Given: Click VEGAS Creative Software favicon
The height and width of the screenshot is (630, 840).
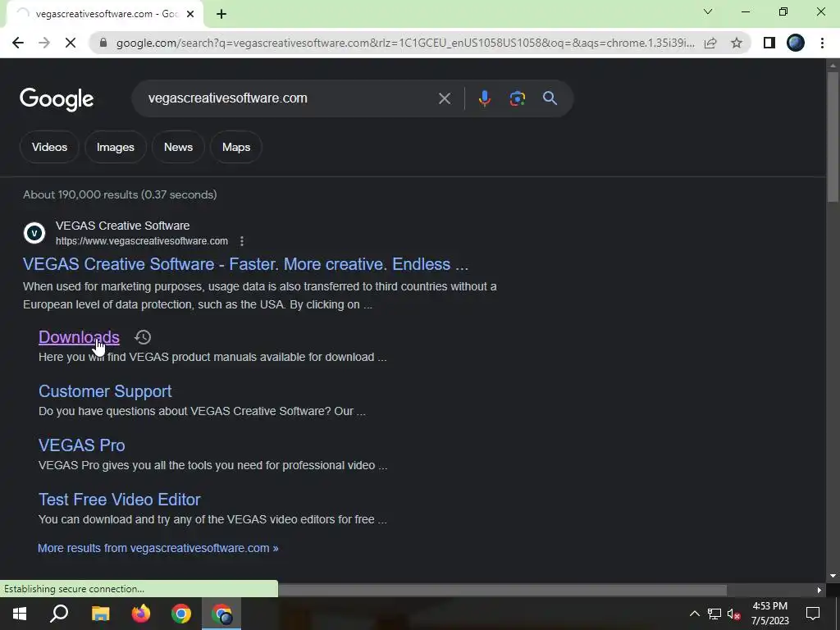Looking at the screenshot, I should (34, 233).
